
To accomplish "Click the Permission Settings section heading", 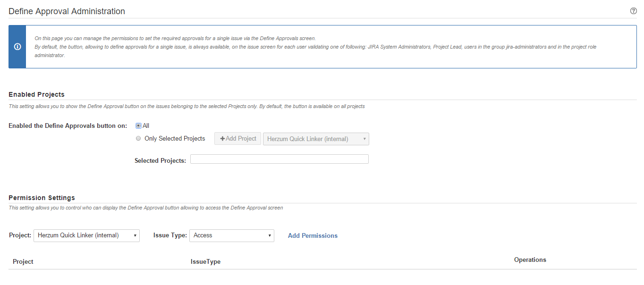I will click(x=42, y=198).
